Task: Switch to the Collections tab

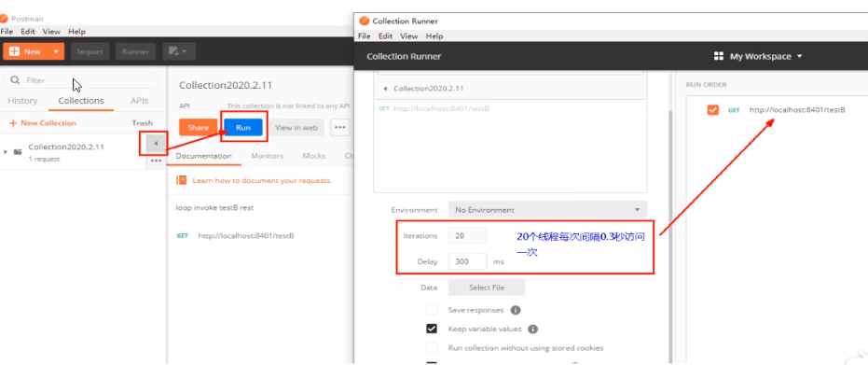Action: pos(81,101)
